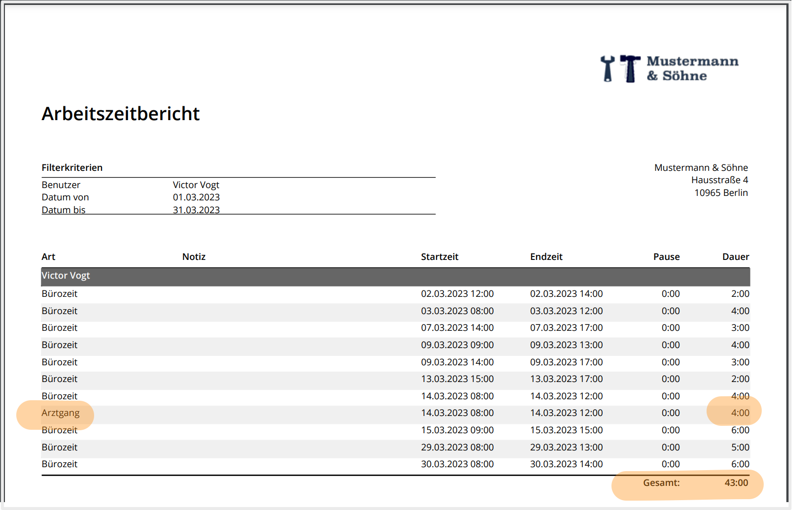
Task: Click the Startzeit column header
Action: coord(440,256)
